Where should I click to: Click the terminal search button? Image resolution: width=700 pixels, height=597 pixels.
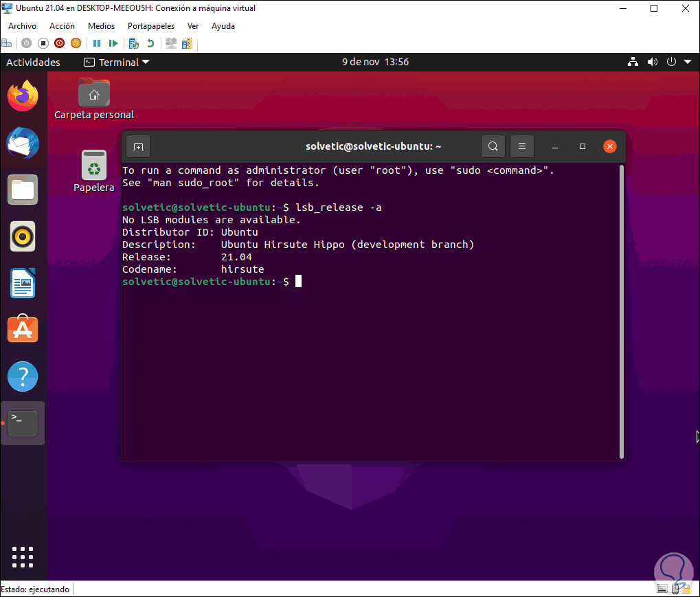493,146
